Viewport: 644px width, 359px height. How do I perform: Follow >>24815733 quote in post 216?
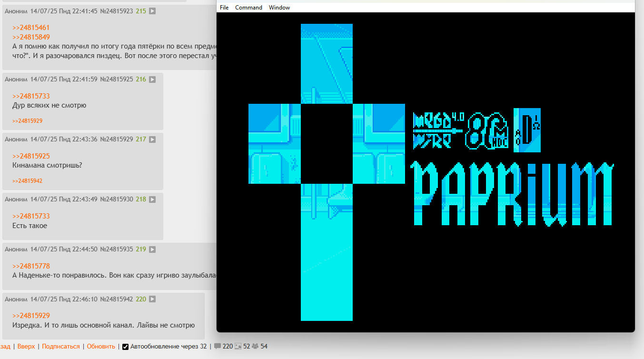(31, 96)
